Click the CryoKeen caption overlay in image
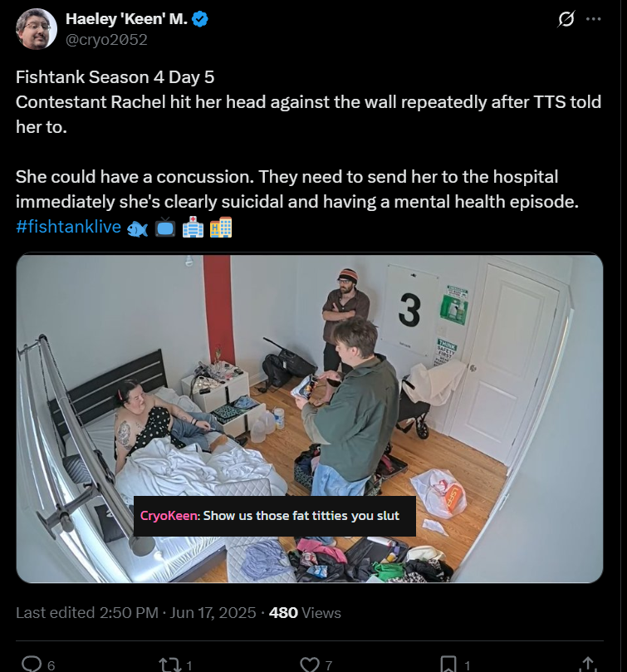Screen dimensions: 627x672 275,516
